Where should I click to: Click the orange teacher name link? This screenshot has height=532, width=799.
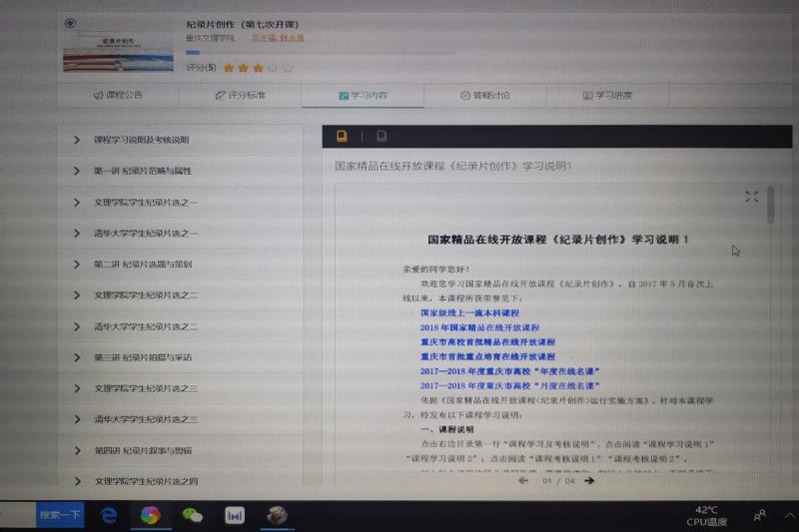pyautogui.click(x=277, y=38)
